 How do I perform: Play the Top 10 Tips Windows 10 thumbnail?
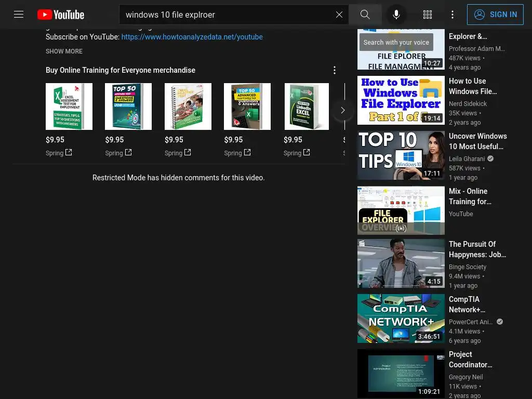(x=401, y=155)
